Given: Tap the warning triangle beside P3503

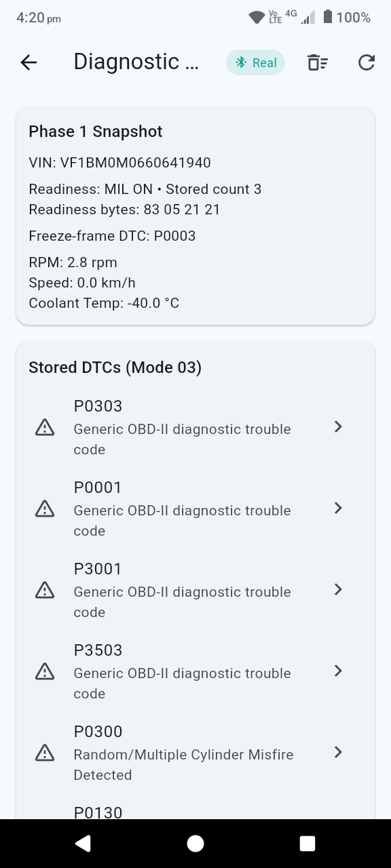Looking at the screenshot, I should (44, 671).
